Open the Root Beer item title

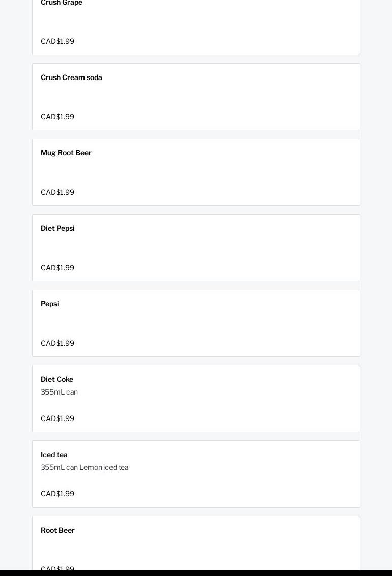tap(58, 531)
